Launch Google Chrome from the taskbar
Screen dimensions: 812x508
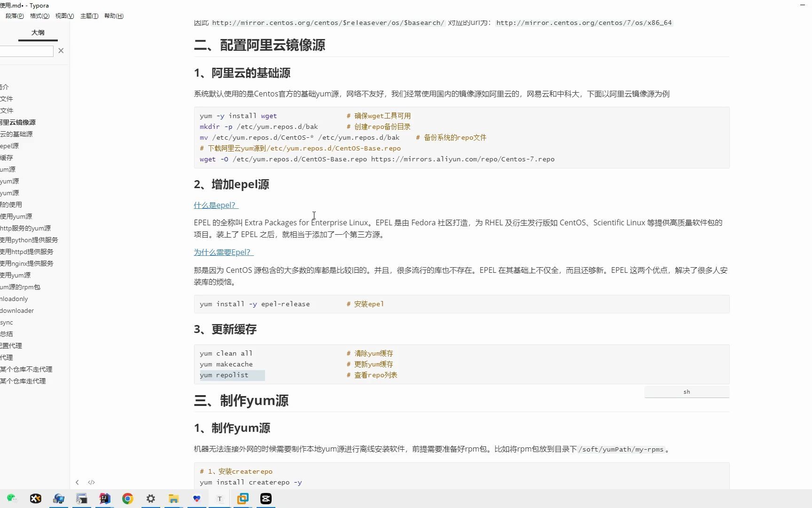pos(128,499)
